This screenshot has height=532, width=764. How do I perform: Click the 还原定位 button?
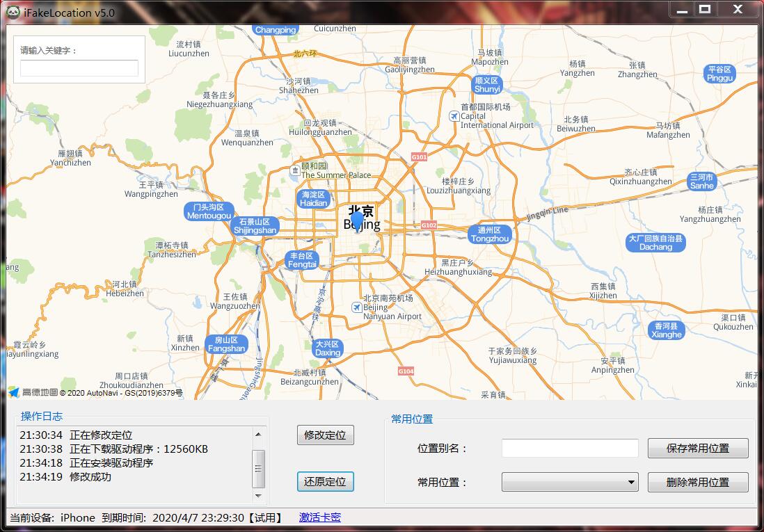(326, 482)
